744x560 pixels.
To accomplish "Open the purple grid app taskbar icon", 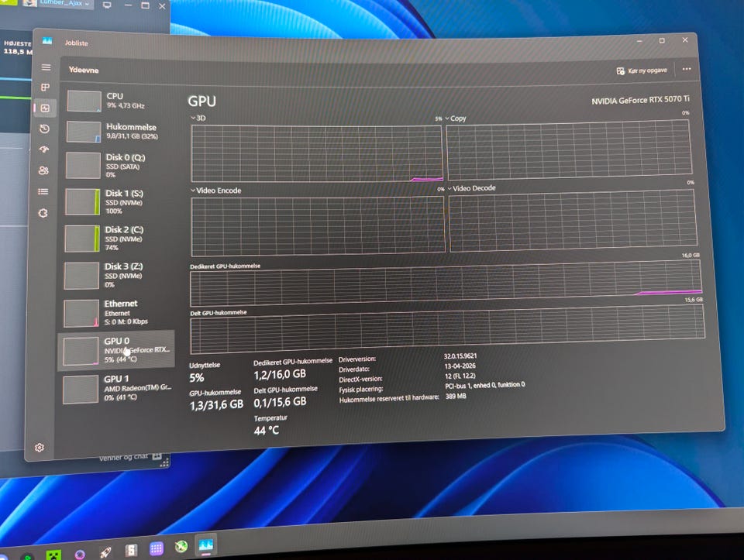I will pyautogui.click(x=156, y=548).
